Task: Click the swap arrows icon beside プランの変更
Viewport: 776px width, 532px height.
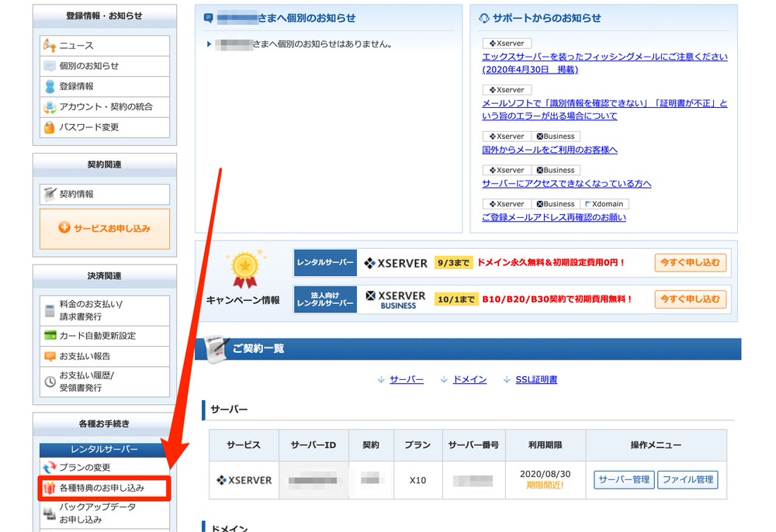Action: click(50, 467)
